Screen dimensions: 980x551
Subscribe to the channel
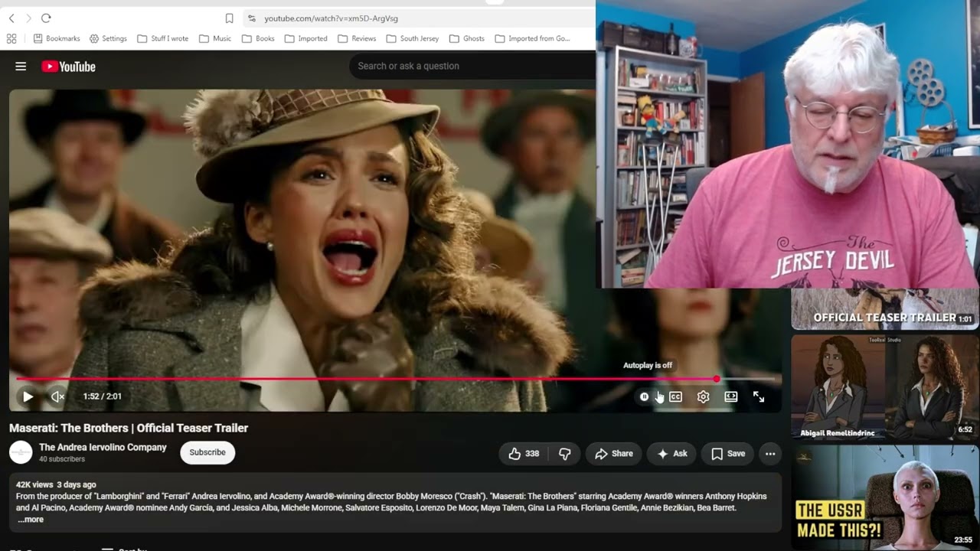(x=207, y=452)
